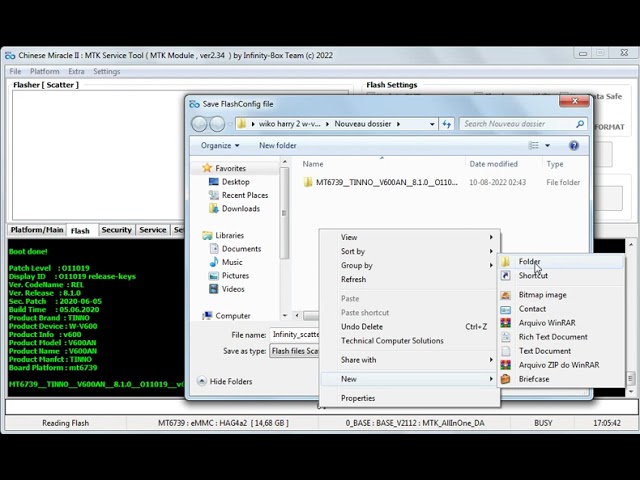Click navigation pane scroll down arrow
Image resolution: width=640 pixels, height=480 pixels.
coord(285,316)
